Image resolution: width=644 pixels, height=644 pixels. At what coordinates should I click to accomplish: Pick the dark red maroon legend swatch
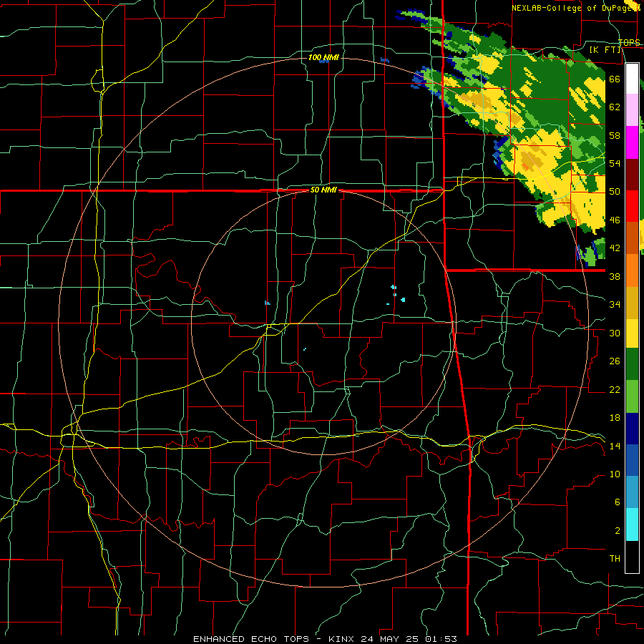pos(632,175)
